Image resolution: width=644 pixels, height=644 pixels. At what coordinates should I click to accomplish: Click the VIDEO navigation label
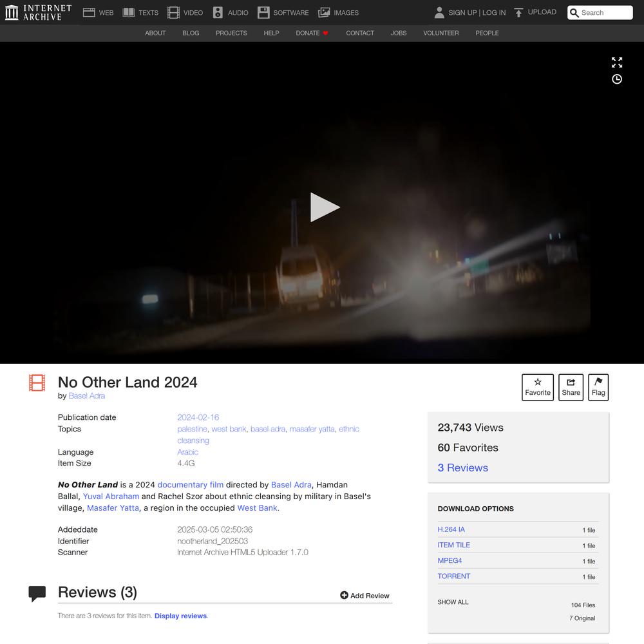tap(193, 13)
